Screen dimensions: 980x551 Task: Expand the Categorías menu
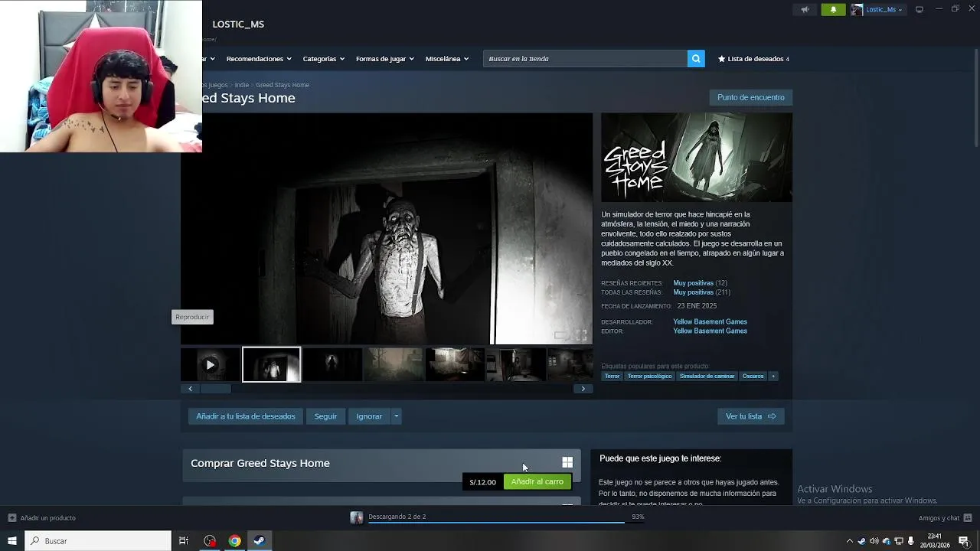pos(323,59)
